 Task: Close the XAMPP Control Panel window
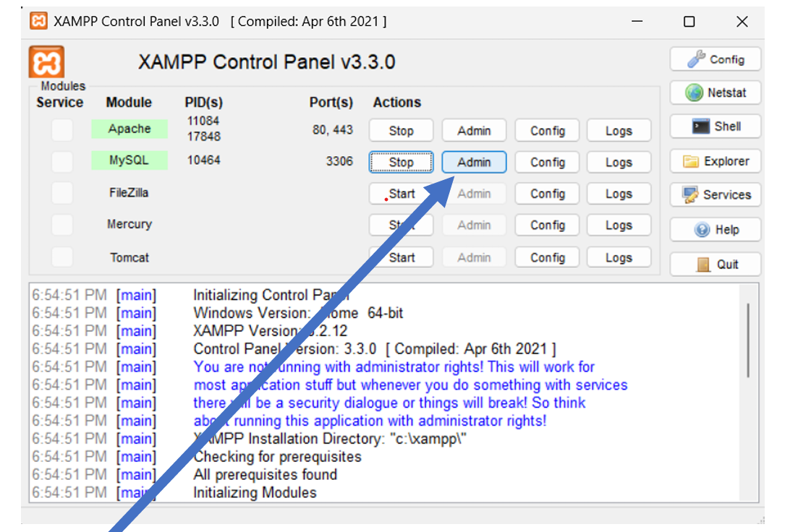(742, 22)
